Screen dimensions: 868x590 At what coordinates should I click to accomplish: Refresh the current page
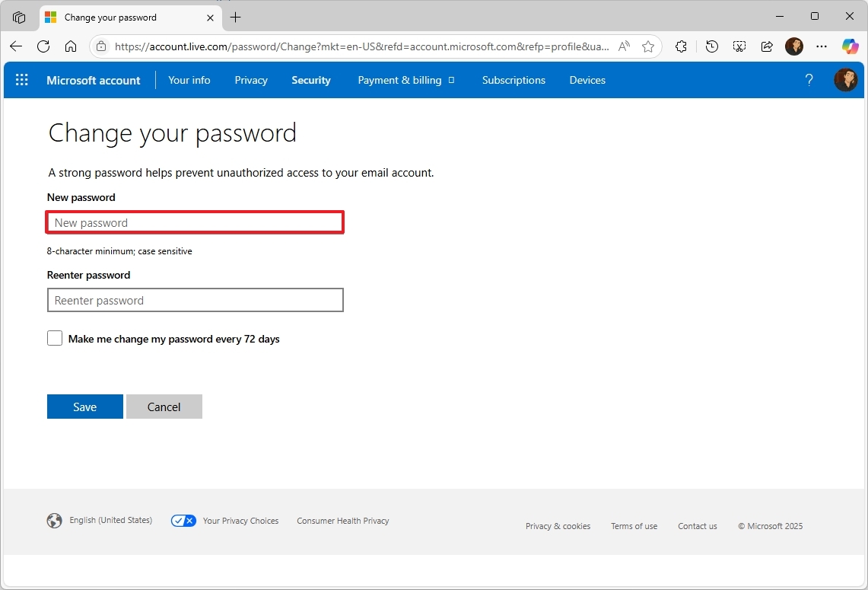click(43, 46)
